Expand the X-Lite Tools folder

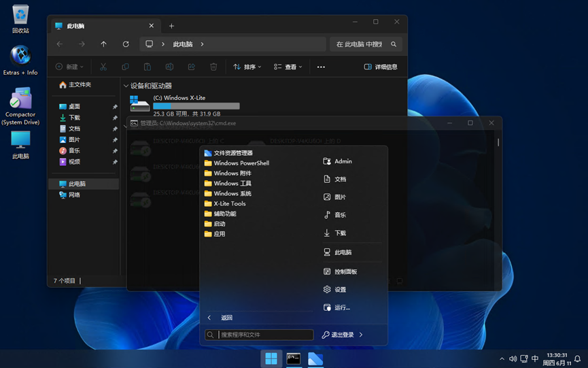coord(225,203)
